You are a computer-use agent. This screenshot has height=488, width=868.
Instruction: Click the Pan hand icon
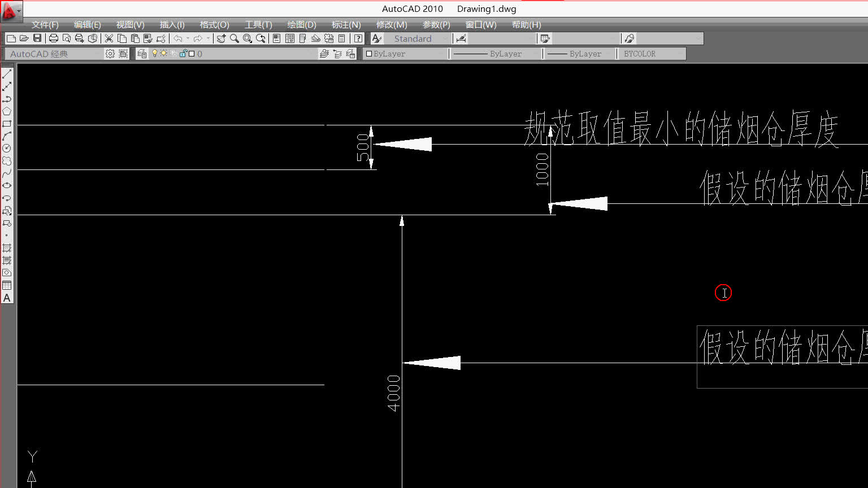tap(221, 38)
